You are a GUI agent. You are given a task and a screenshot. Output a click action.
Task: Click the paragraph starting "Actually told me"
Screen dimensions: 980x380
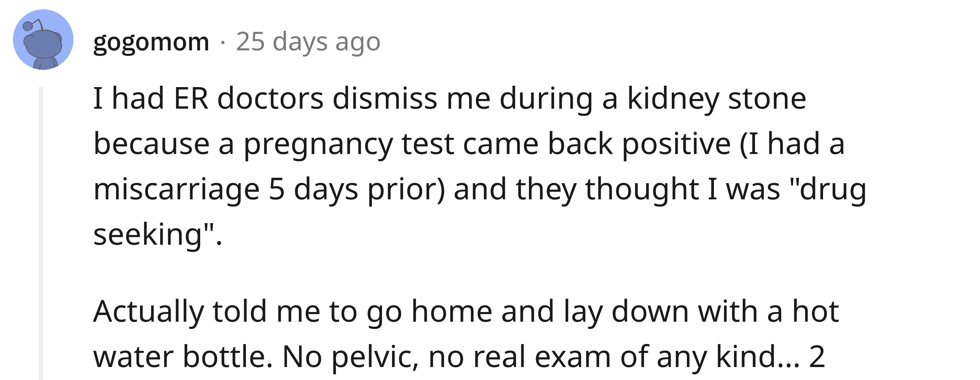pyautogui.click(x=466, y=334)
